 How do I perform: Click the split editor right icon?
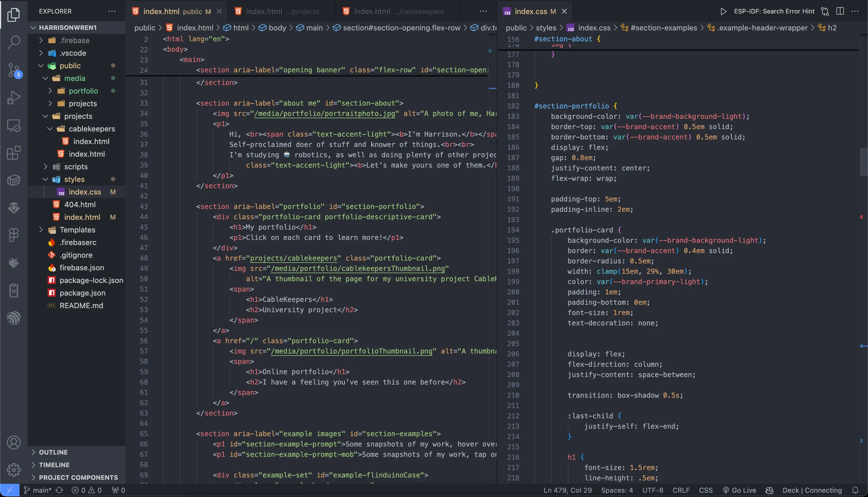(x=840, y=11)
